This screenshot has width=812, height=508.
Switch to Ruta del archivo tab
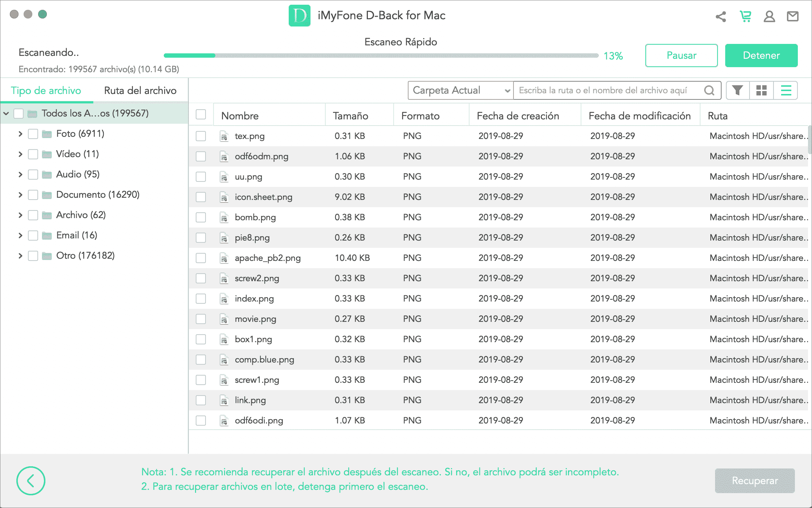[140, 90]
